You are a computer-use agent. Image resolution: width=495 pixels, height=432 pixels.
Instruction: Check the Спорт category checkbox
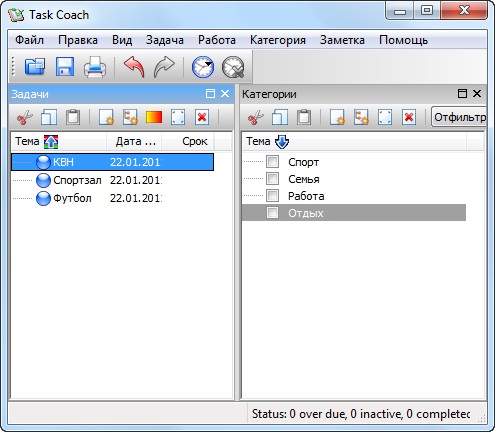point(272,162)
